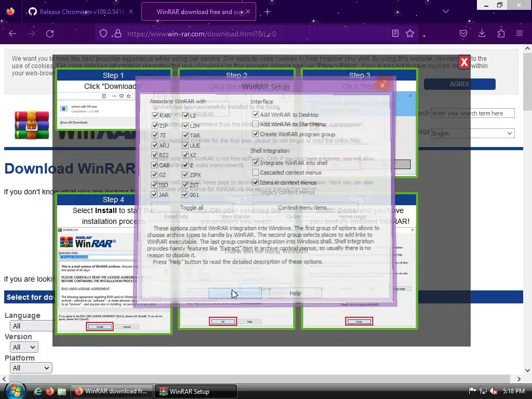Image resolution: width=532 pixels, height=399 pixels.
Task: Switch to Firefox WinRAR download taskbar button
Action: pyautogui.click(x=111, y=391)
